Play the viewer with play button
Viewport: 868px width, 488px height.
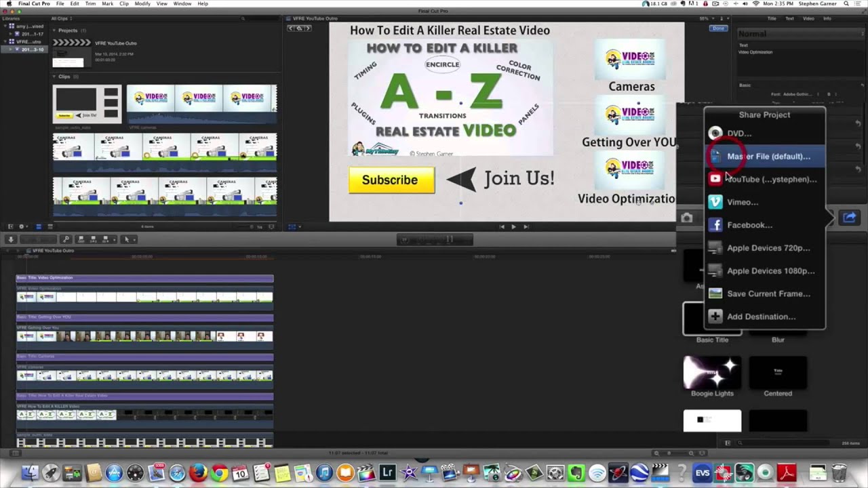(513, 227)
